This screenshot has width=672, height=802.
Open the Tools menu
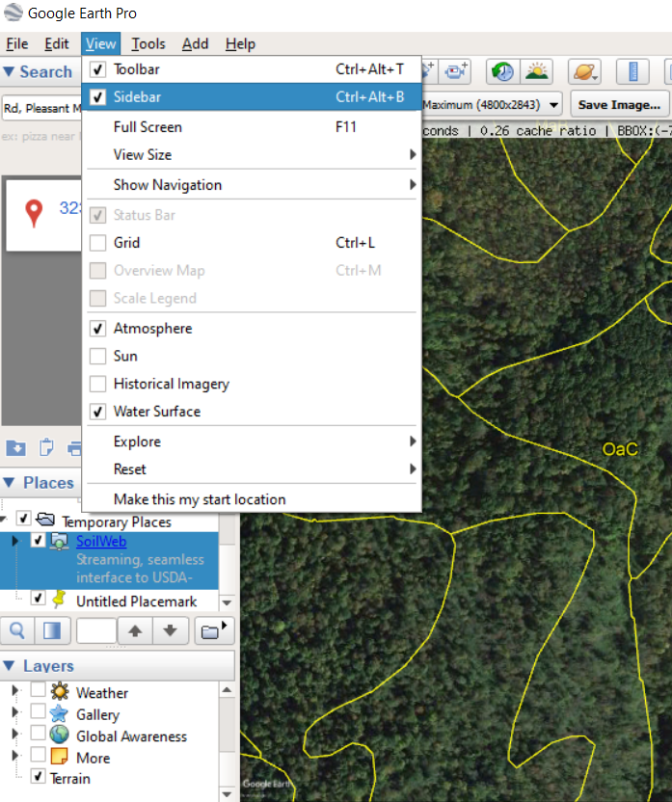point(148,43)
